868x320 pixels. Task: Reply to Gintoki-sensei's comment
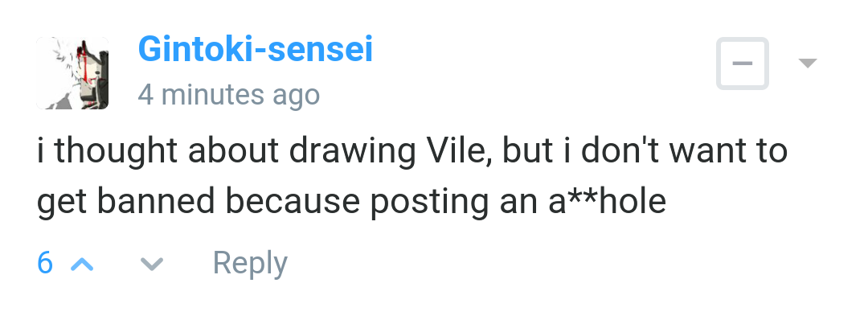250,264
